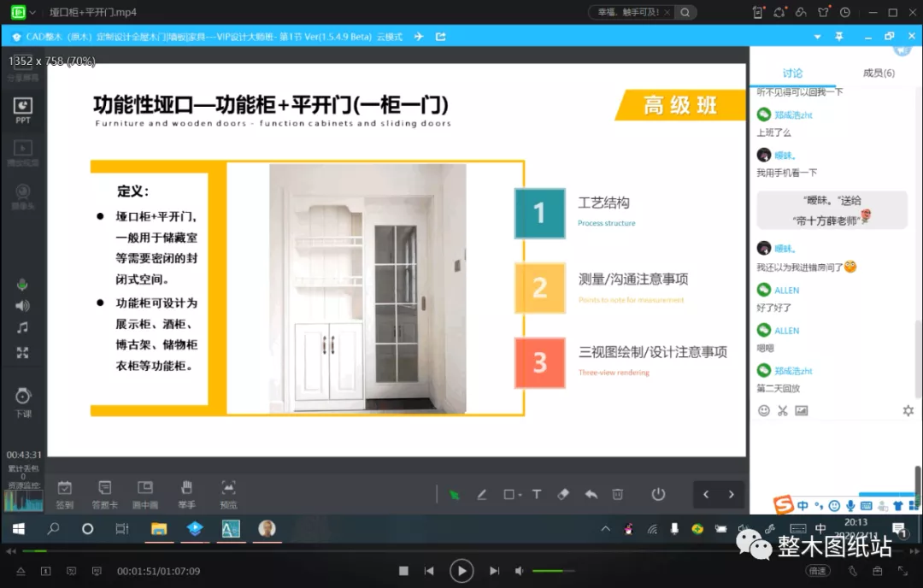Select the pencil drawing tool
The width and height of the screenshot is (923, 588).
[482, 494]
